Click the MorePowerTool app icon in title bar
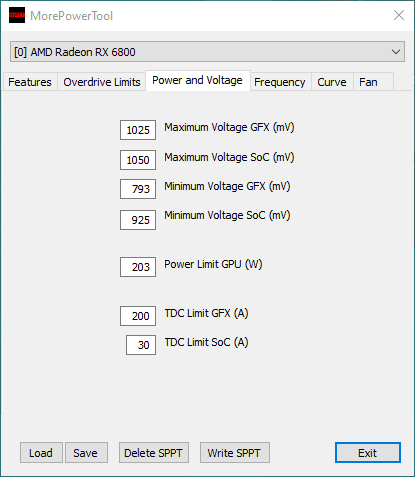This screenshot has height=477, width=415. tap(17, 15)
